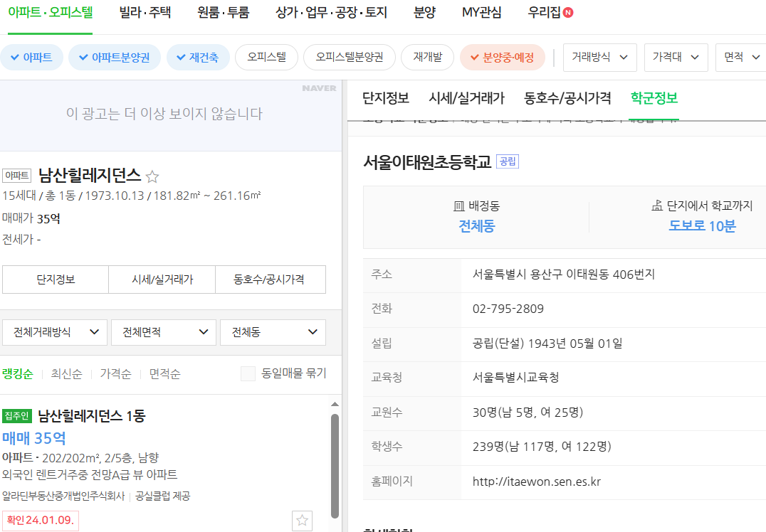Open the 아파트·오피스텔 top menu
This screenshot has height=532, width=766.
51,13
